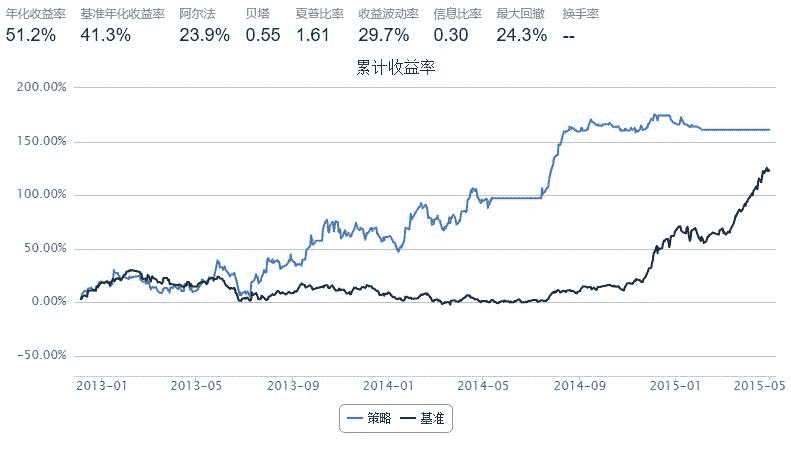This screenshot has height=449, width=791.
Task: Click the 2014-01 x-axis date label
Action: 388,385
